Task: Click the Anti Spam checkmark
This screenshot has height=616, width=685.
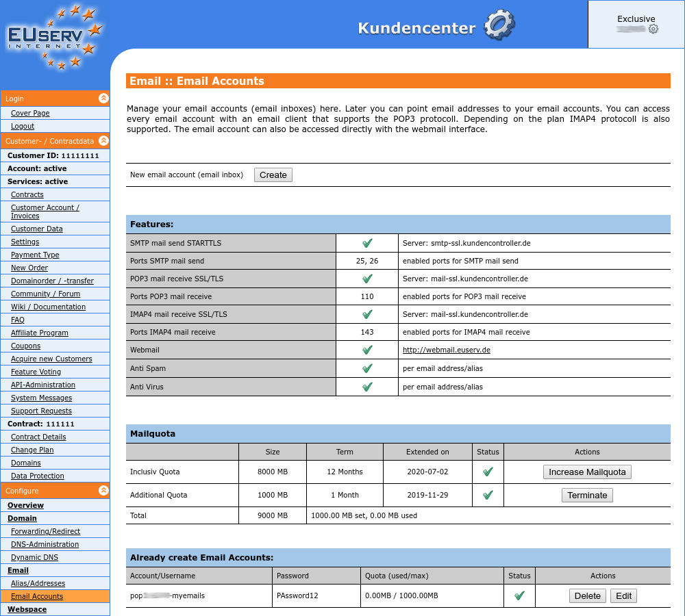Action: click(367, 368)
